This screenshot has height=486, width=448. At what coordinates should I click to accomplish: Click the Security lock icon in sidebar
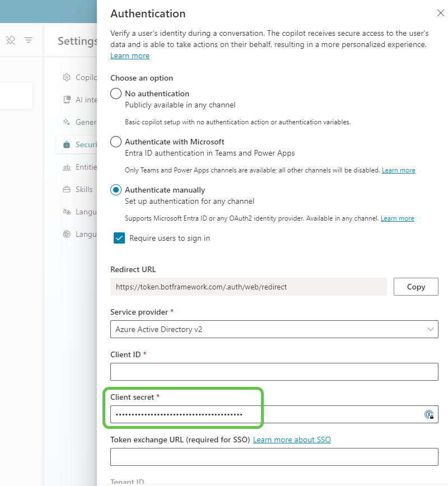[x=66, y=144]
